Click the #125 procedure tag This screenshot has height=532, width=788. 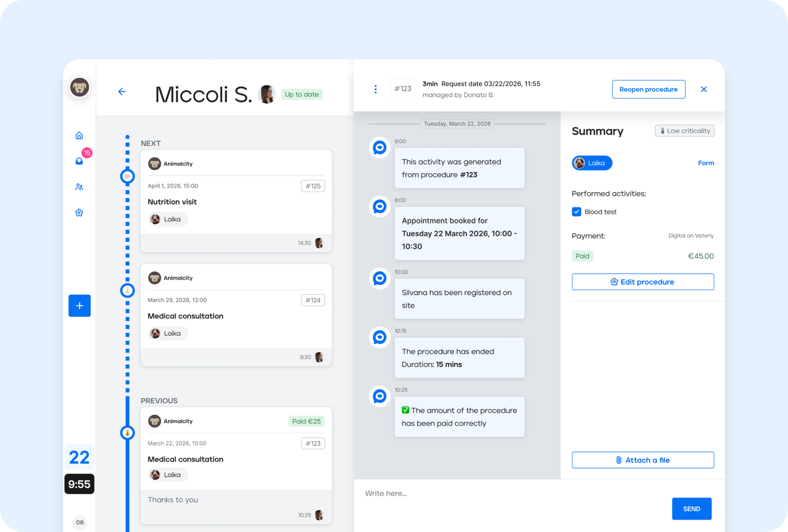tap(313, 186)
